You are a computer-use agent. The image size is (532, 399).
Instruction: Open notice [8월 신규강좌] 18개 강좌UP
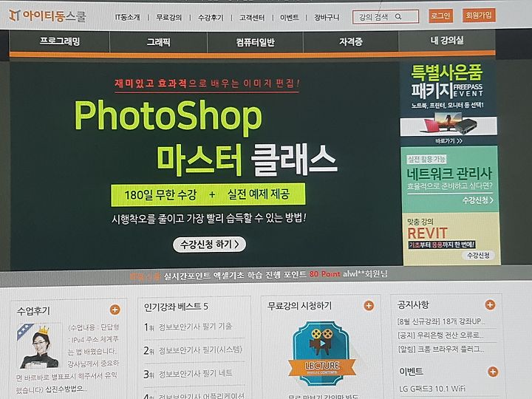[441, 321]
